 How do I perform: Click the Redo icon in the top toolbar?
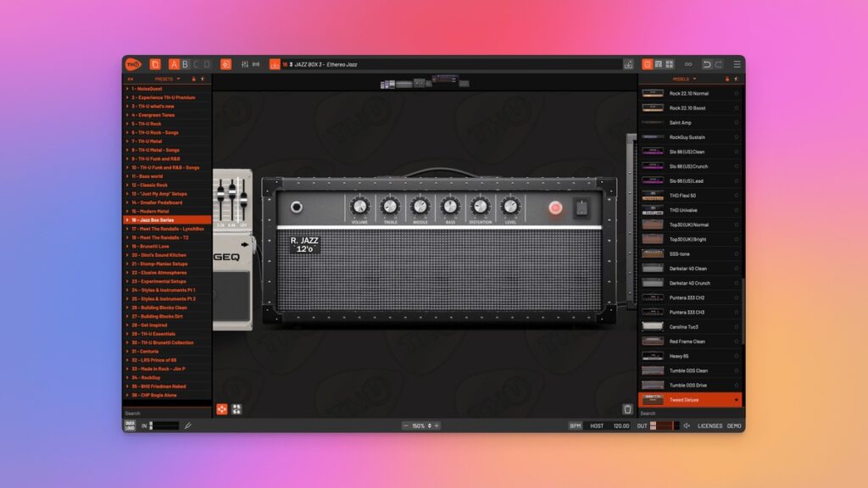point(719,64)
